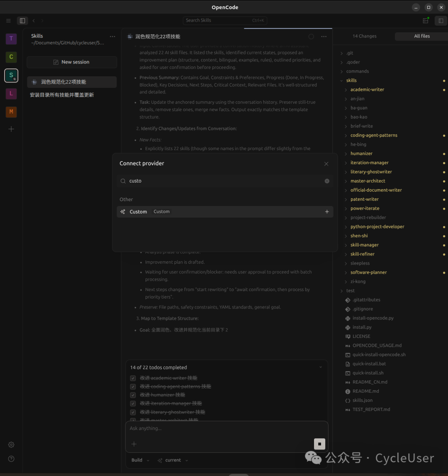
Task: Stop generation with the square button
Action: click(x=319, y=444)
